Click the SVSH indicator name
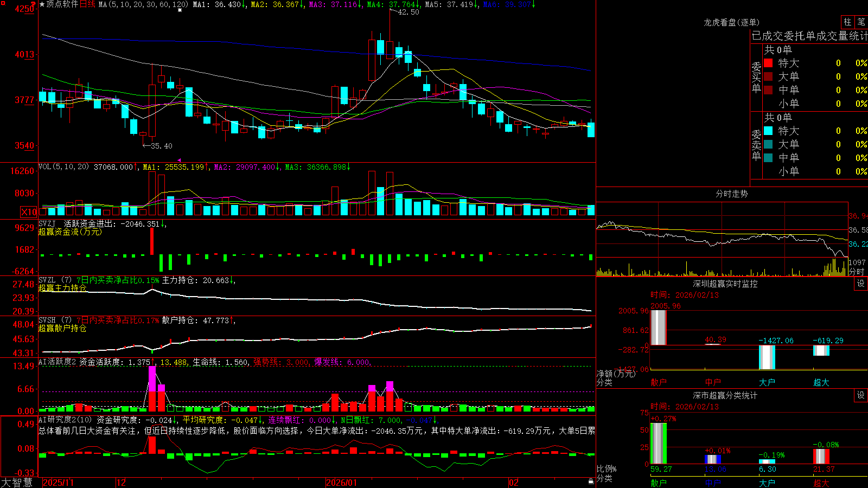 coord(47,320)
